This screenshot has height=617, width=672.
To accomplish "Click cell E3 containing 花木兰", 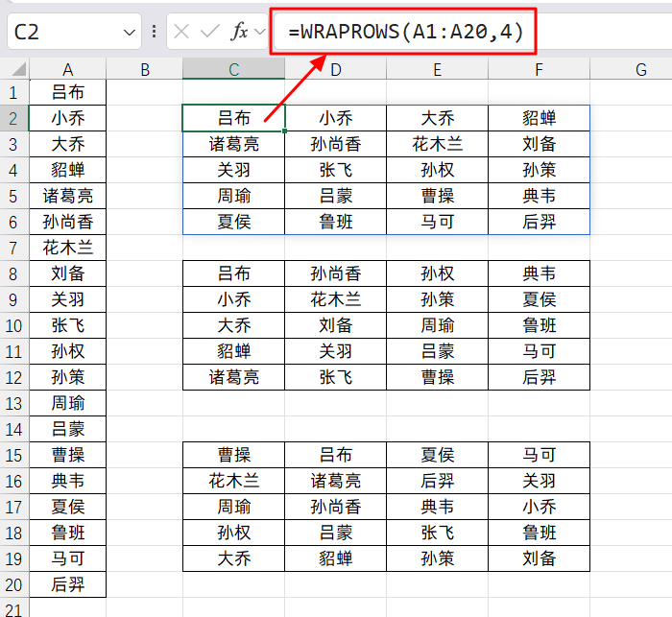I will pos(437,144).
